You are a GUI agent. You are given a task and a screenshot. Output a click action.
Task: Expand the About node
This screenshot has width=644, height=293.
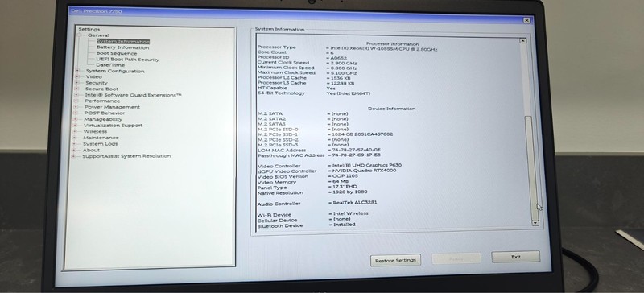[x=74, y=150]
